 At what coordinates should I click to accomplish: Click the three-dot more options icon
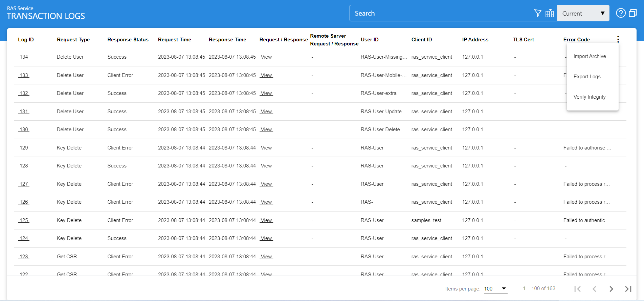click(618, 39)
